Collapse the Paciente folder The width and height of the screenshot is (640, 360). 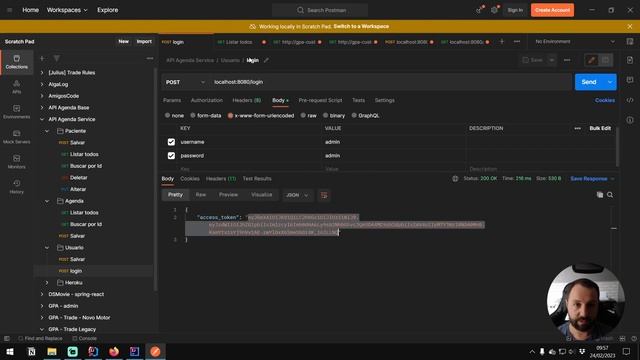pyautogui.click(x=47, y=131)
